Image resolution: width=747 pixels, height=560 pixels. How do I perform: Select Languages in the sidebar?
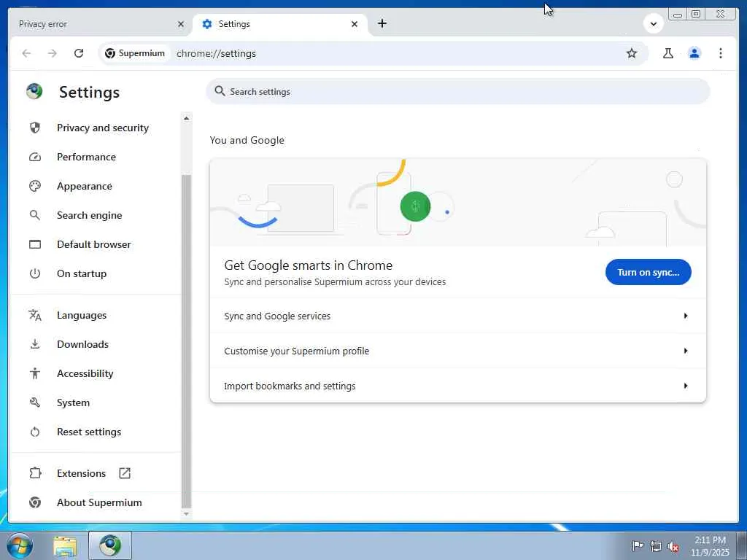coord(82,315)
